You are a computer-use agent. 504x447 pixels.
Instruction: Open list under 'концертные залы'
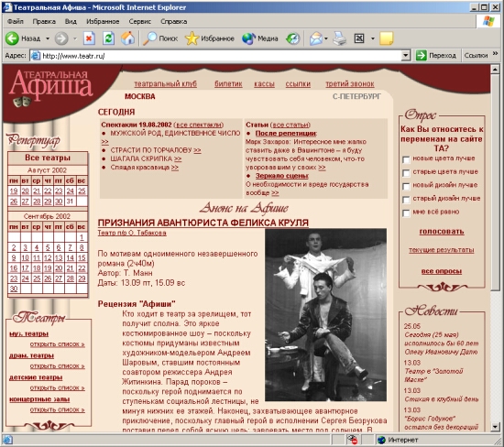57,409
